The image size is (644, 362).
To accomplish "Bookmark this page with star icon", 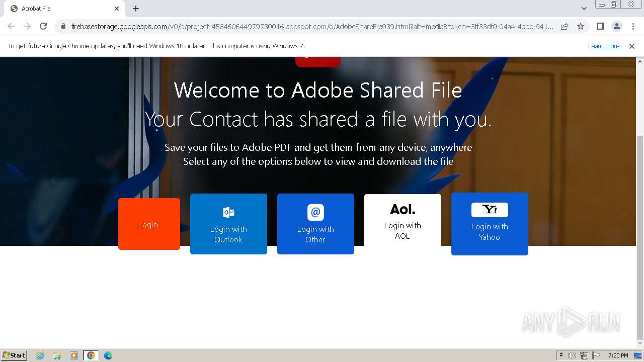I will [581, 26].
